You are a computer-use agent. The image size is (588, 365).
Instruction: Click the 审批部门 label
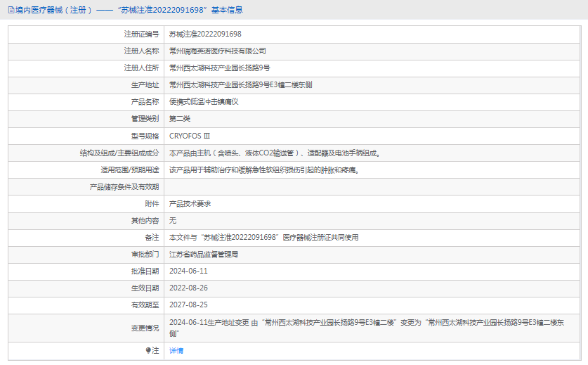tap(145, 254)
